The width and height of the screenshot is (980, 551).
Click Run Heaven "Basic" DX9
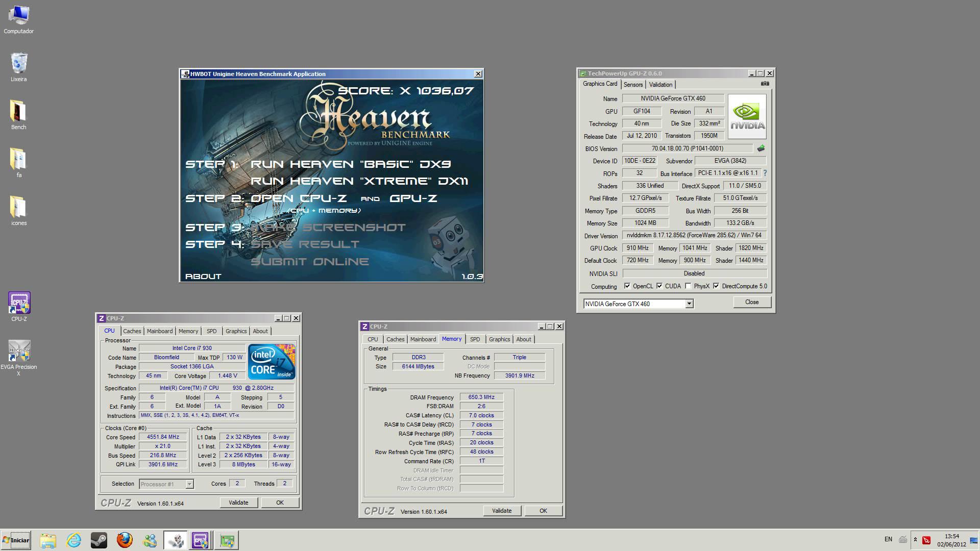[351, 164]
